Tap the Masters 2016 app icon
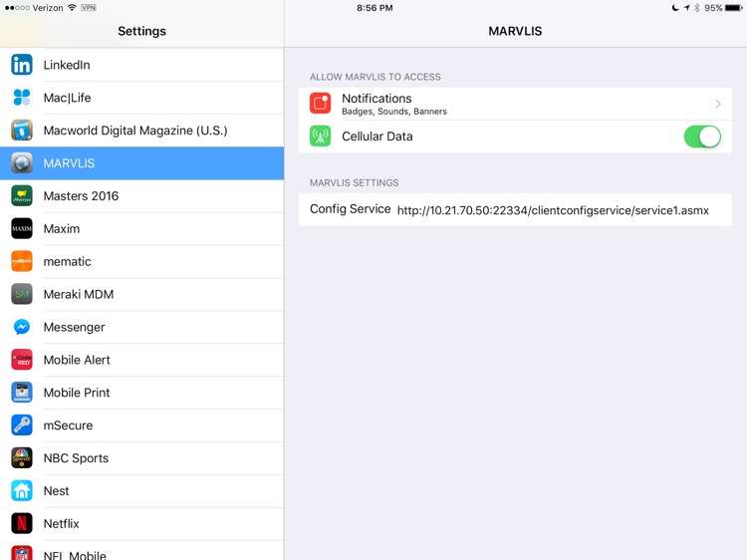 pos(22,196)
